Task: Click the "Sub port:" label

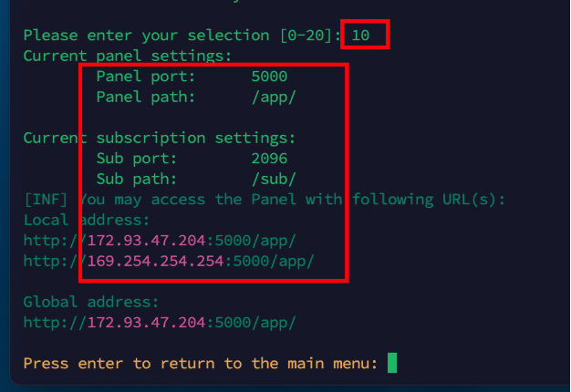Action: coord(136,159)
